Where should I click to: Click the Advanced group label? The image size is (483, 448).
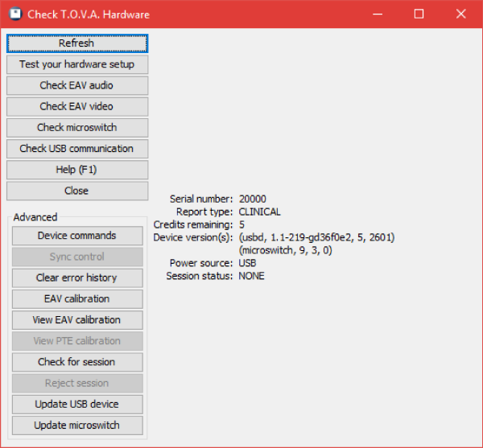coord(35,217)
